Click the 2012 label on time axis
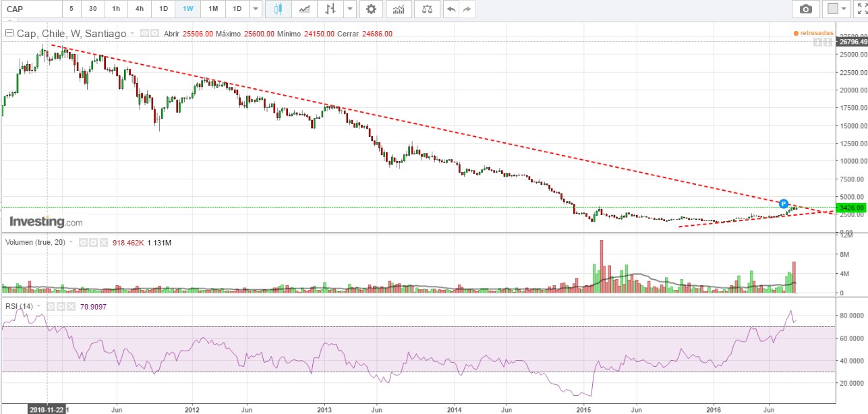The height and width of the screenshot is (414, 868). coord(192,409)
